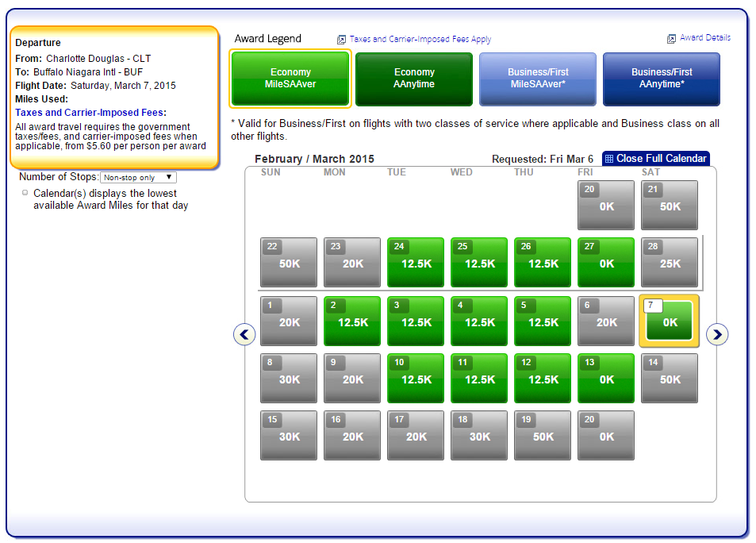Click calendar grid icon in Close Full Calendar
Image resolution: width=756 pixels, height=543 pixels.
609,159
